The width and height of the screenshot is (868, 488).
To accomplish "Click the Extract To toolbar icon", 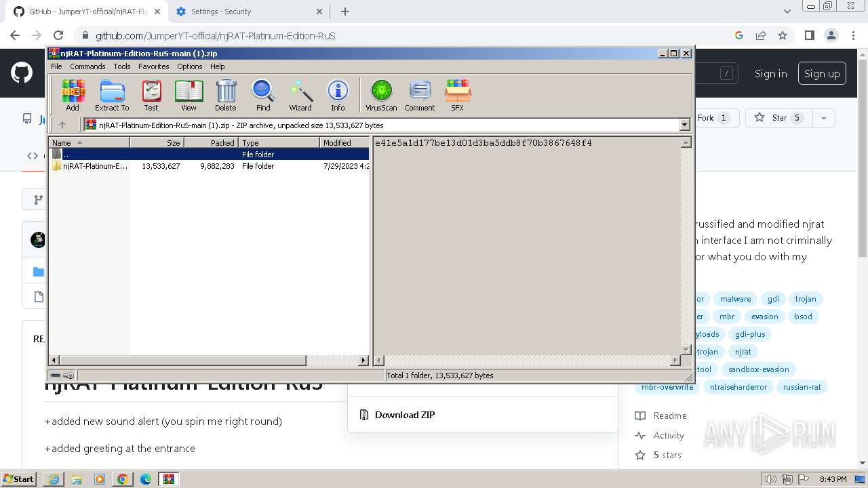I will [112, 95].
